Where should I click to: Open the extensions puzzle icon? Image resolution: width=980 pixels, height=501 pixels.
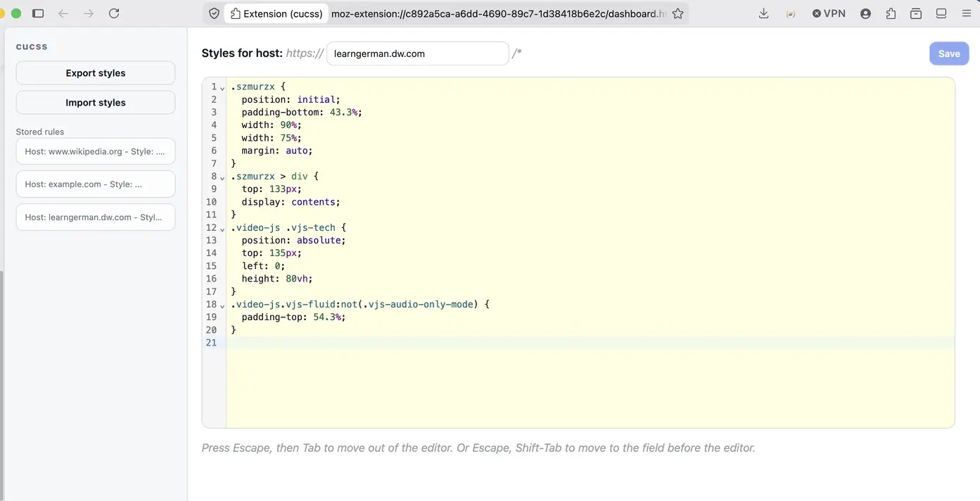tap(891, 13)
